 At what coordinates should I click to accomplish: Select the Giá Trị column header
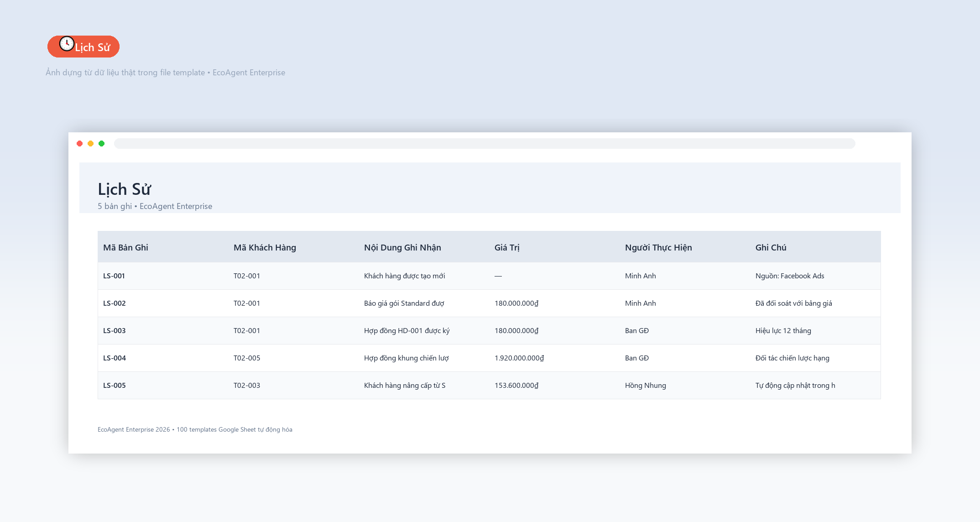click(507, 247)
